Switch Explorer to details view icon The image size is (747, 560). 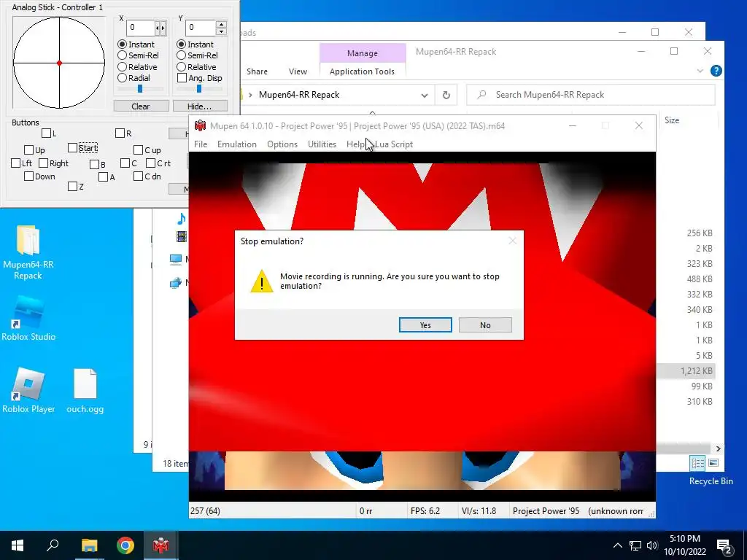pyautogui.click(x=697, y=463)
